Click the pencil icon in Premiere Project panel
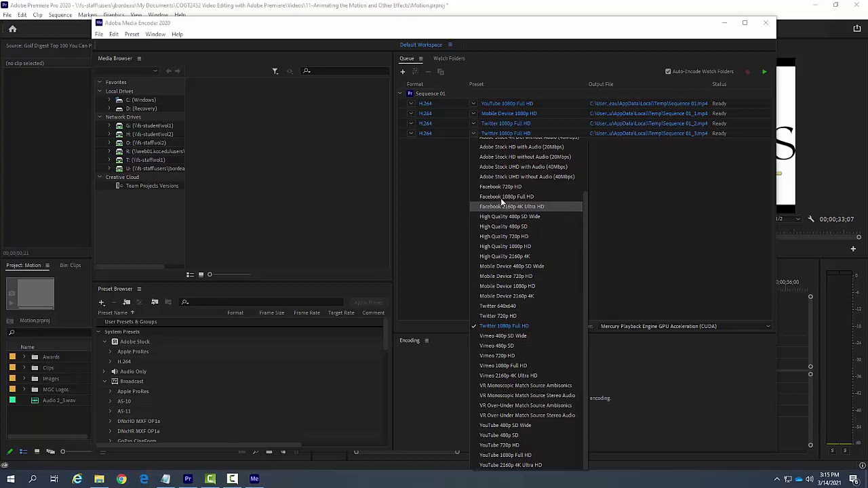 9,451
